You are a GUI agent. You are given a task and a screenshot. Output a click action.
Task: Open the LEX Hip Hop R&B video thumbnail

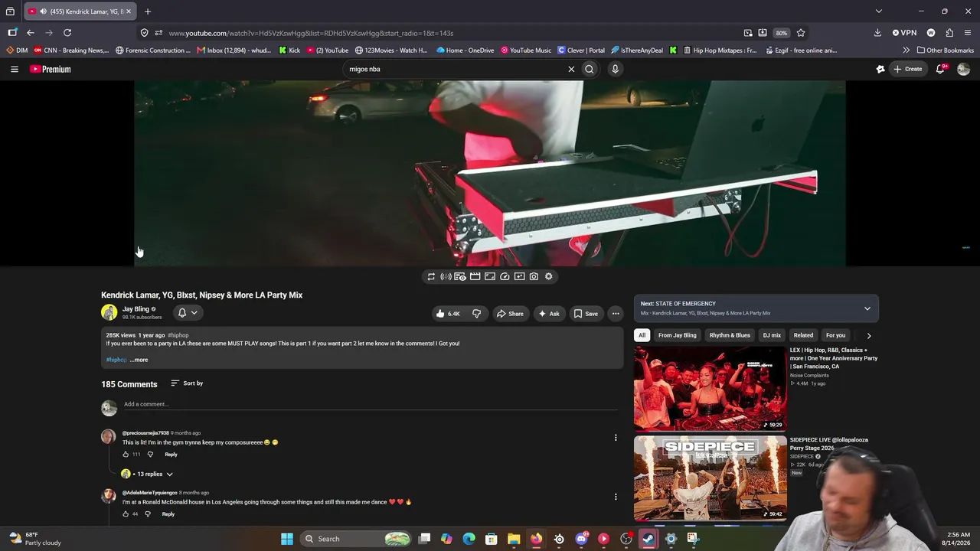(x=710, y=389)
